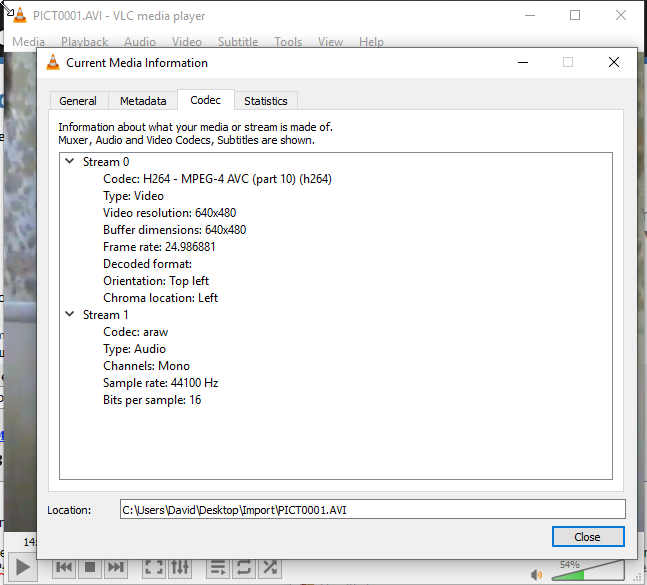Viewport: 647px width, 585px height.
Task: Skip to previous media track
Action: [64, 568]
